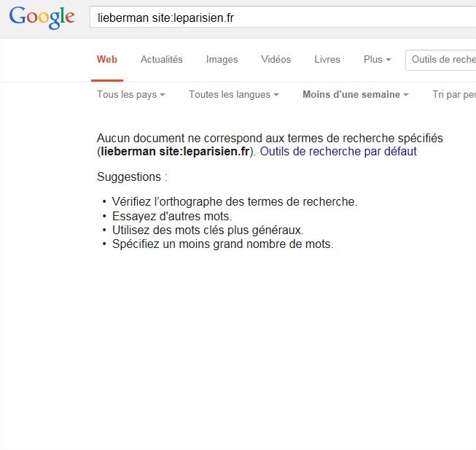Focus the search box containing lieberman query

(283, 18)
